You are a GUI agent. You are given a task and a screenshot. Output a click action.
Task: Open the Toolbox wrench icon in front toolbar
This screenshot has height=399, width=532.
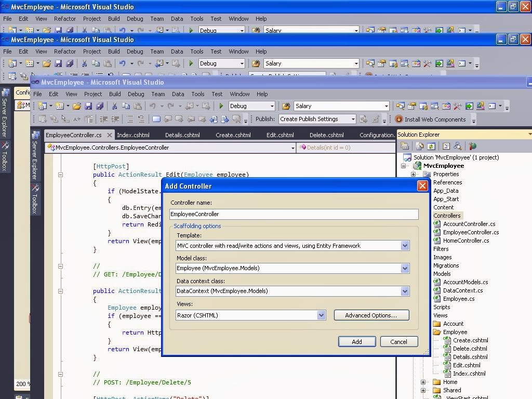click(457, 106)
